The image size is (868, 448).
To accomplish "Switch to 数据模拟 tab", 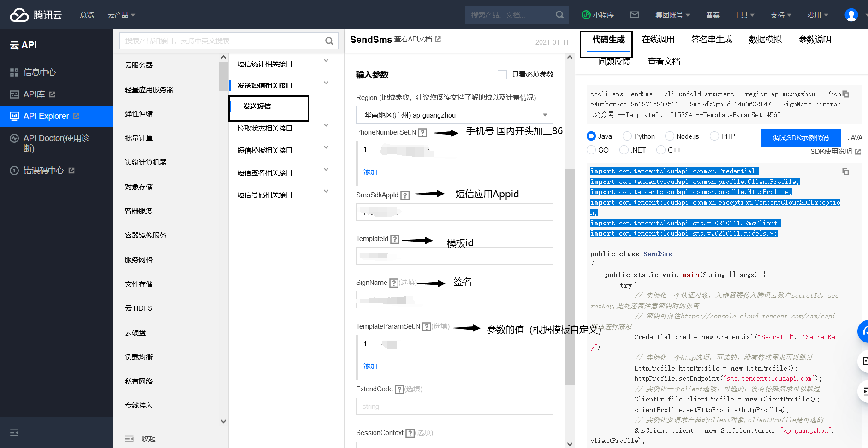I will (x=766, y=40).
